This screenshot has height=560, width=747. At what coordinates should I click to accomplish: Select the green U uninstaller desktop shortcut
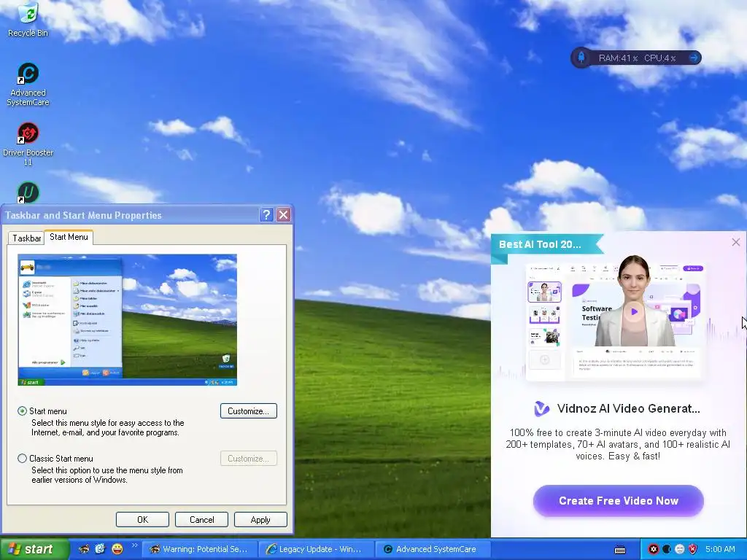(x=28, y=192)
